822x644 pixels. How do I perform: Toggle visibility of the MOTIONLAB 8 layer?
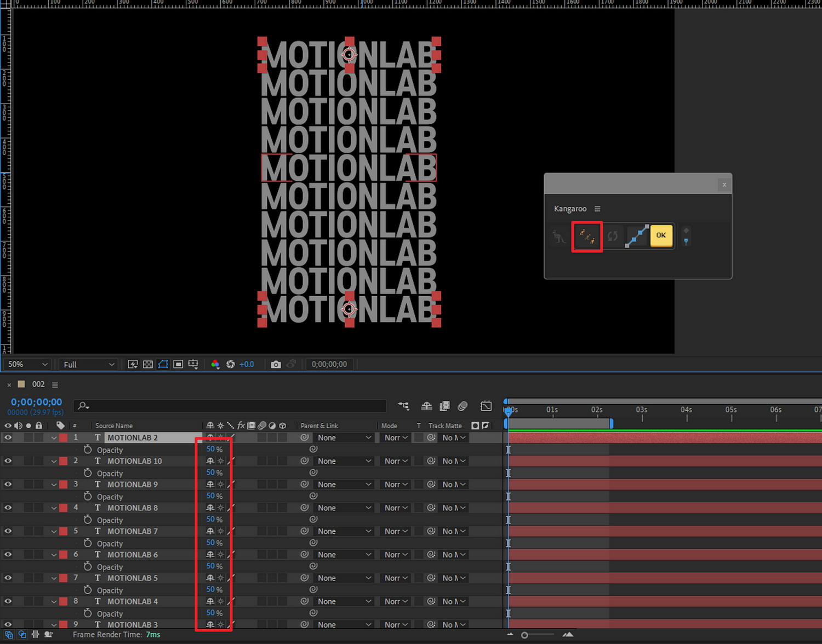8,508
